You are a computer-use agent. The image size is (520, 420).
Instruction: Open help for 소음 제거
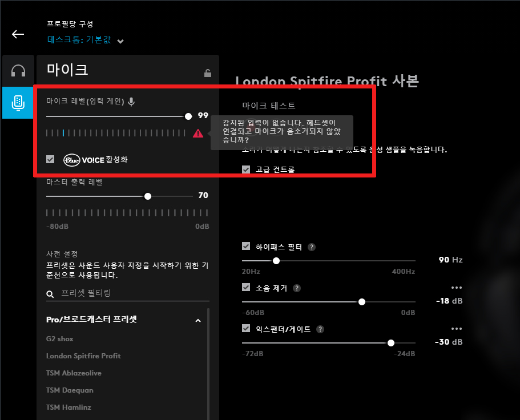(x=297, y=288)
